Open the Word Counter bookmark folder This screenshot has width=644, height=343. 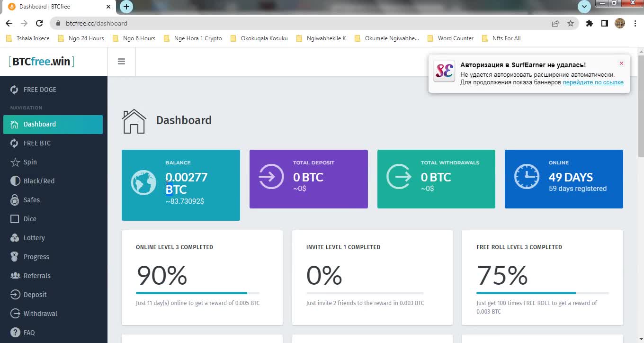click(x=450, y=38)
